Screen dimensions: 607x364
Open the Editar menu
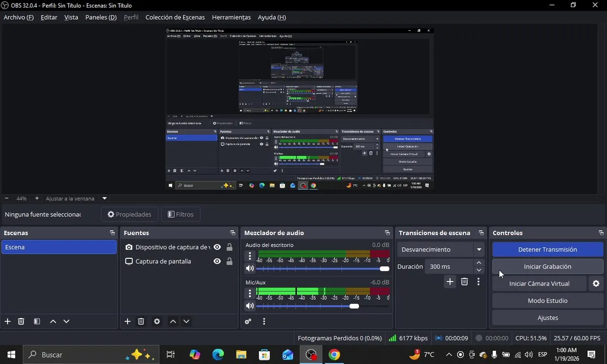pyautogui.click(x=49, y=17)
